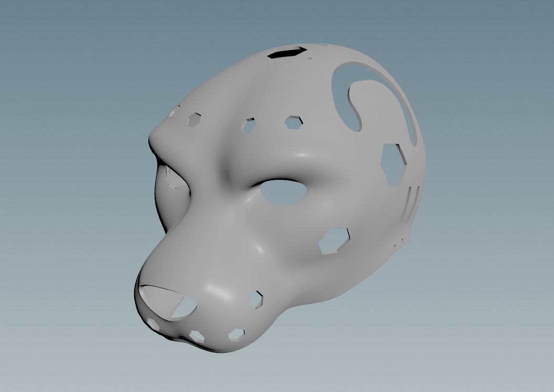Click the dark hexagonal hole atop the head

click(286, 52)
